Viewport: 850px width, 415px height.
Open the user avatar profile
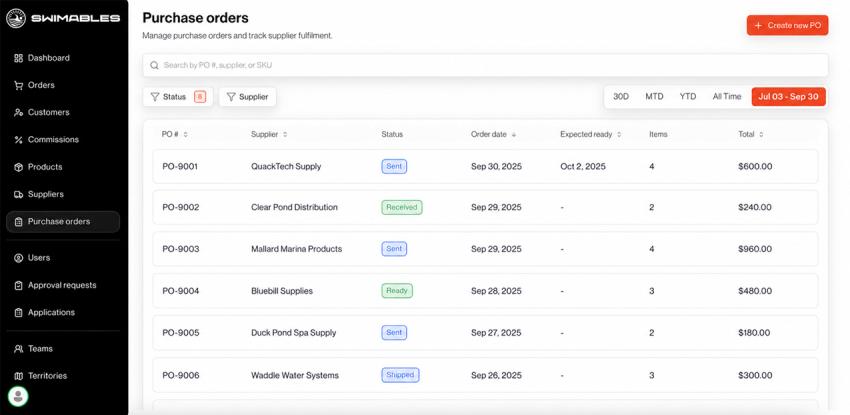18,396
